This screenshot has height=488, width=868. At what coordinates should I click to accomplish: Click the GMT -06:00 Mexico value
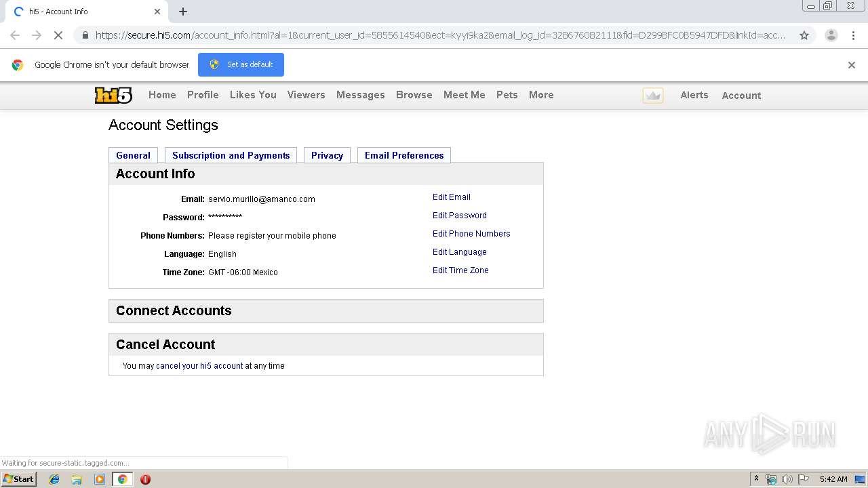point(243,272)
